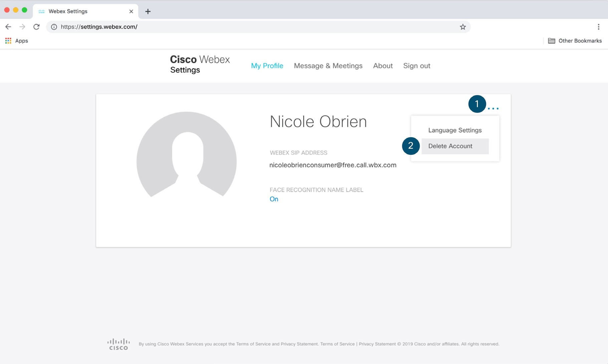Reload the Webex Settings page

tap(36, 27)
